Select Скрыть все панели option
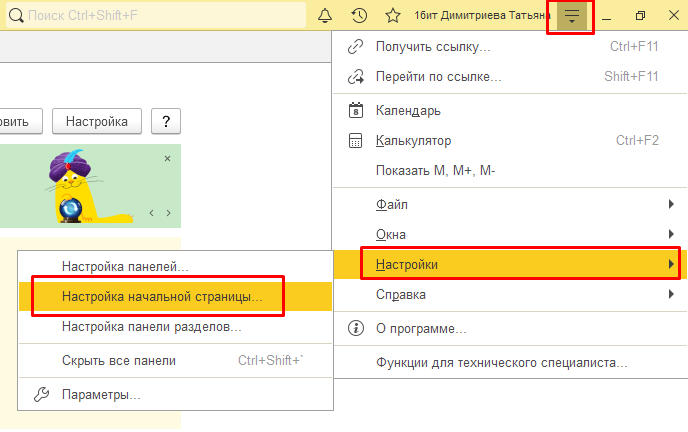 (x=118, y=361)
